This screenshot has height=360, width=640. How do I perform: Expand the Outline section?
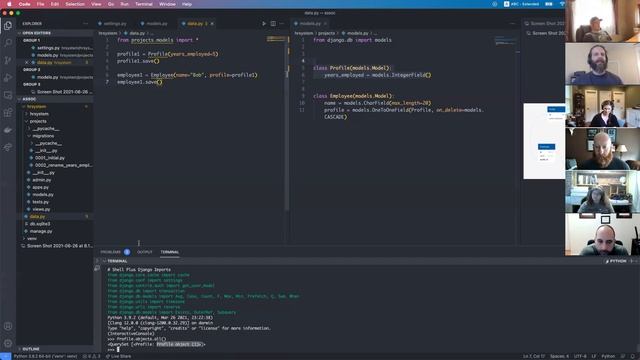(31, 349)
